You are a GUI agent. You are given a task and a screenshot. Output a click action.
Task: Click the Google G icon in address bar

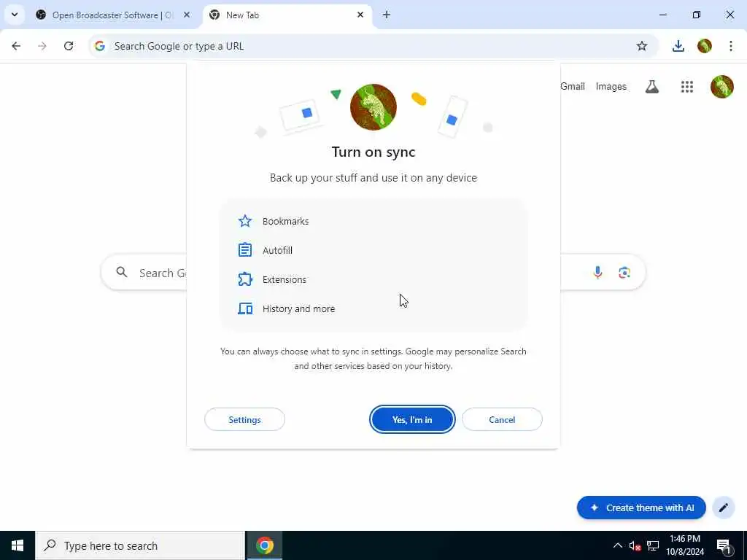(99, 46)
